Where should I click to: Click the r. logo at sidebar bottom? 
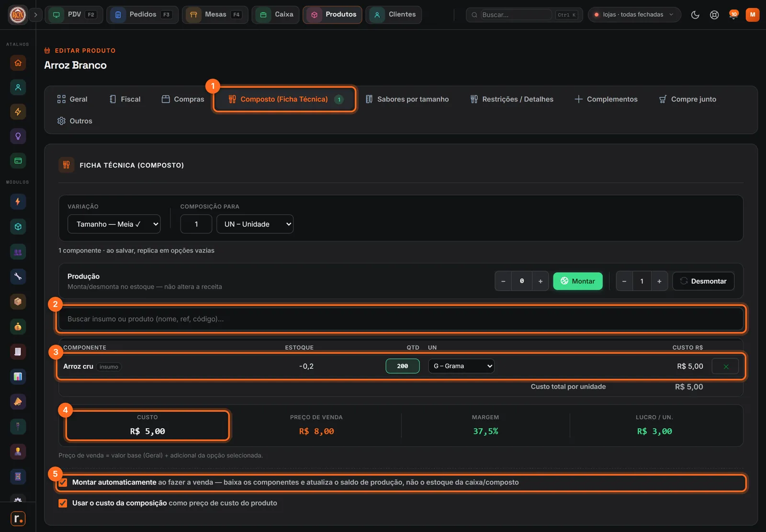pyautogui.click(x=18, y=519)
